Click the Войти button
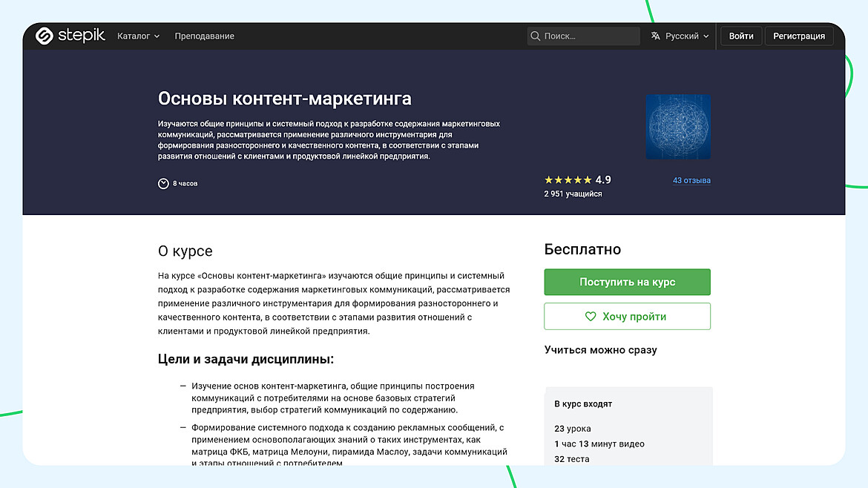This screenshot has height=488, width=868. coord(740,36)
